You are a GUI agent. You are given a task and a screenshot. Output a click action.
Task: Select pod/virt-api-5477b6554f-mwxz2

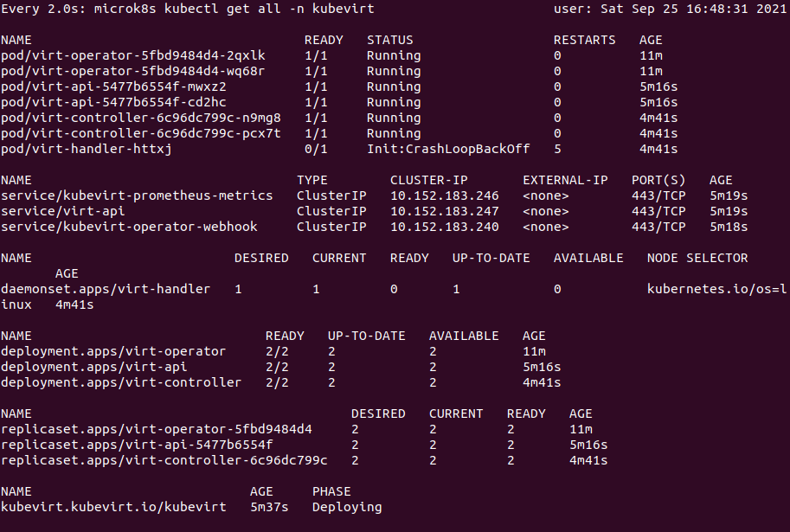click(113, 87)
